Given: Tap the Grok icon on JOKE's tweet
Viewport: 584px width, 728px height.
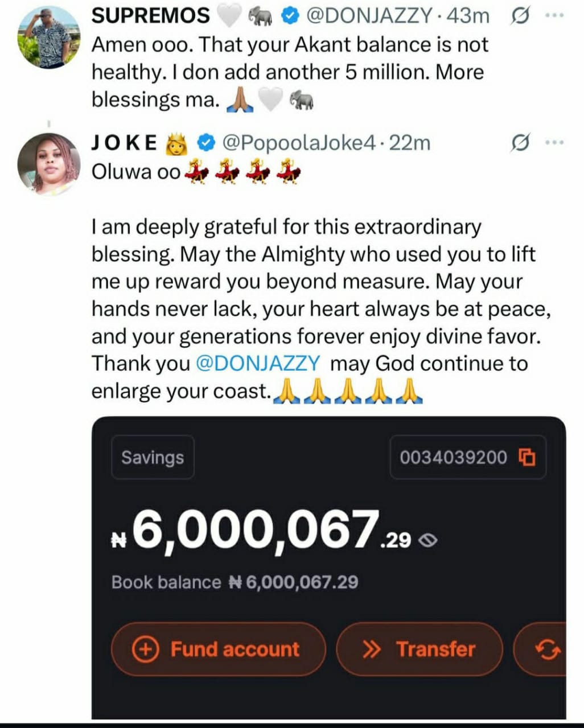Looking at the screenshot, I should [x=519, y=143].
